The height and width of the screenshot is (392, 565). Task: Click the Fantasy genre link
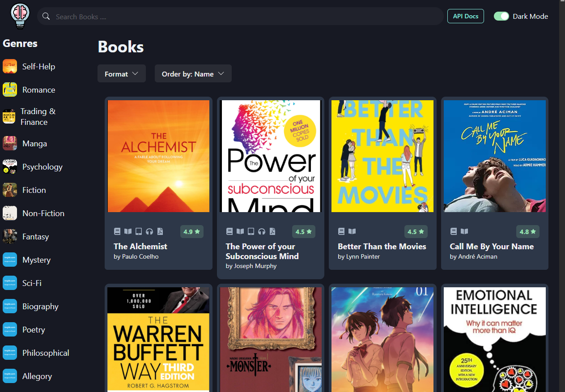click(36, 236)
